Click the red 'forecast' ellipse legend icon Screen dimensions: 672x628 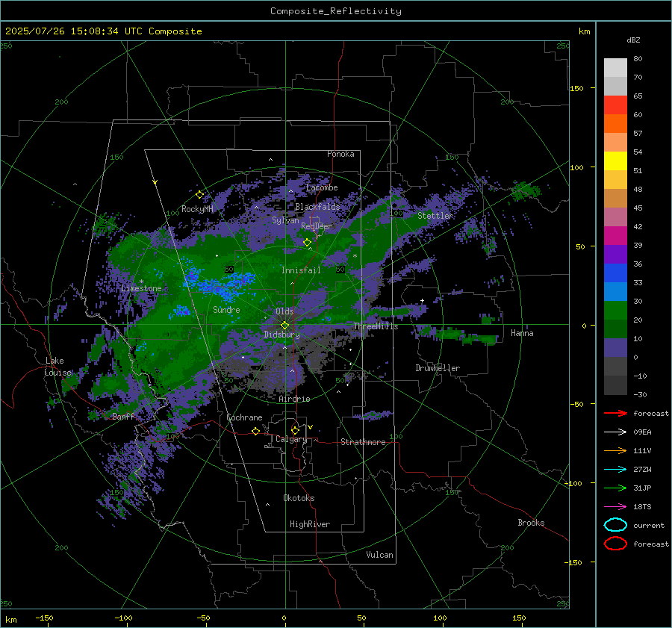click(x=615, y=544)
